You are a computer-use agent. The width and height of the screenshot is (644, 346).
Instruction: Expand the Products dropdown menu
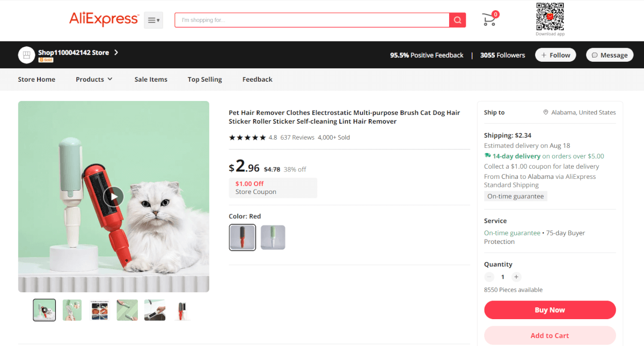(94, 79)
